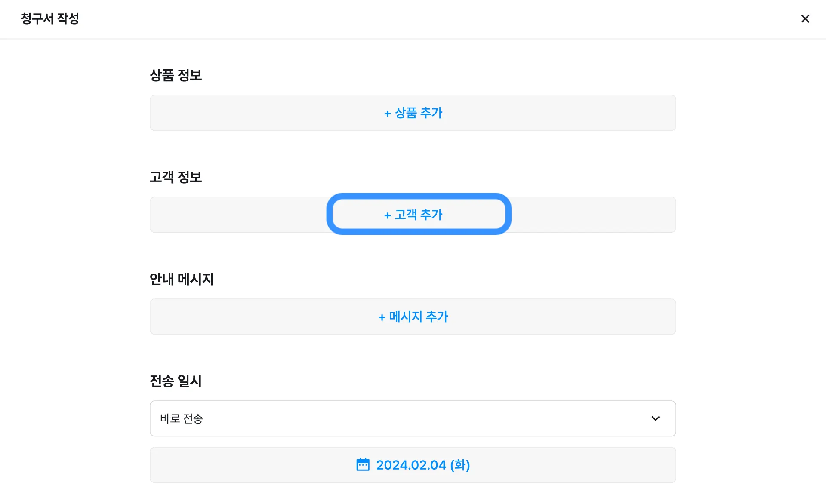This screenshot has height=504, width=826.
Task: Click the 2024.02.04 date text
Action: [x=411, y=465]
